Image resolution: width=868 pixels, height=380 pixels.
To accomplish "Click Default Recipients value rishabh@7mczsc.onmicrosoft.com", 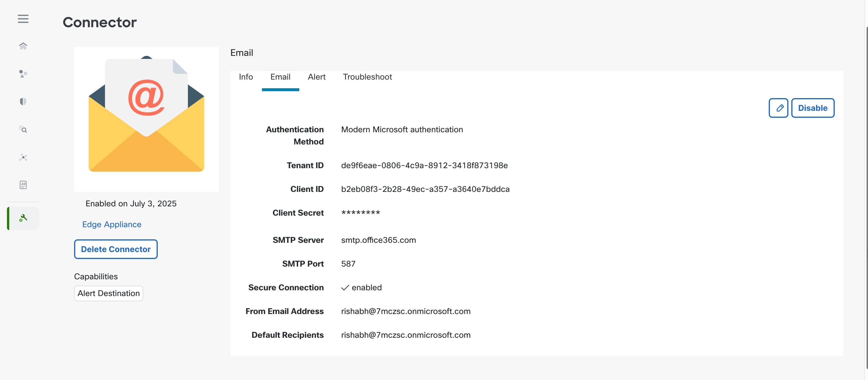I will click(406, 335).
